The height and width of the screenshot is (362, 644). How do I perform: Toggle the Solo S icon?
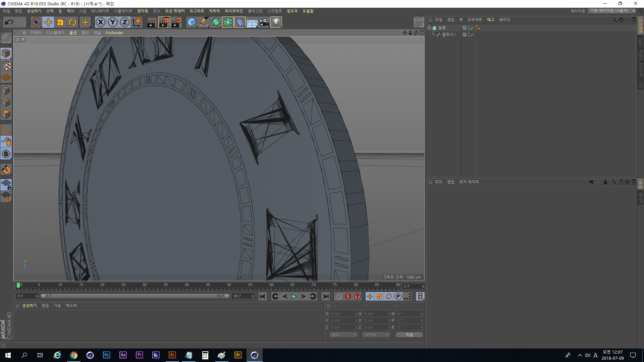6,154
